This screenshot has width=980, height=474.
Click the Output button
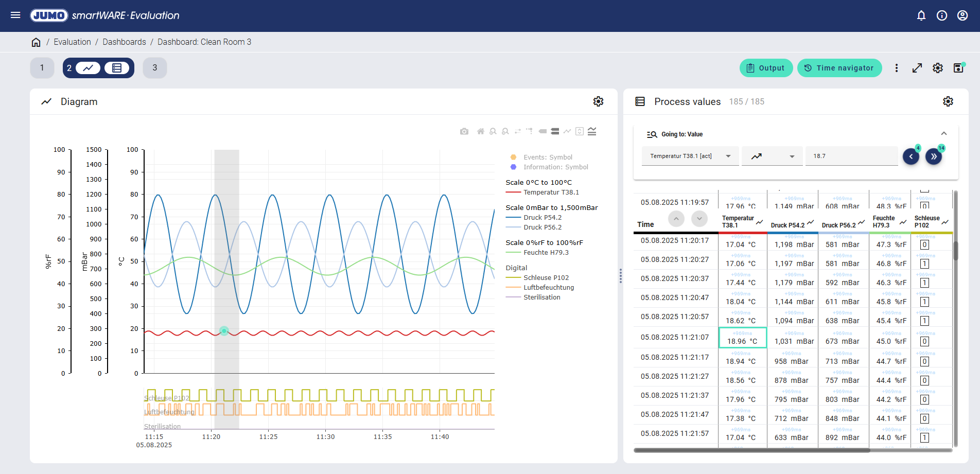point(766,68)
